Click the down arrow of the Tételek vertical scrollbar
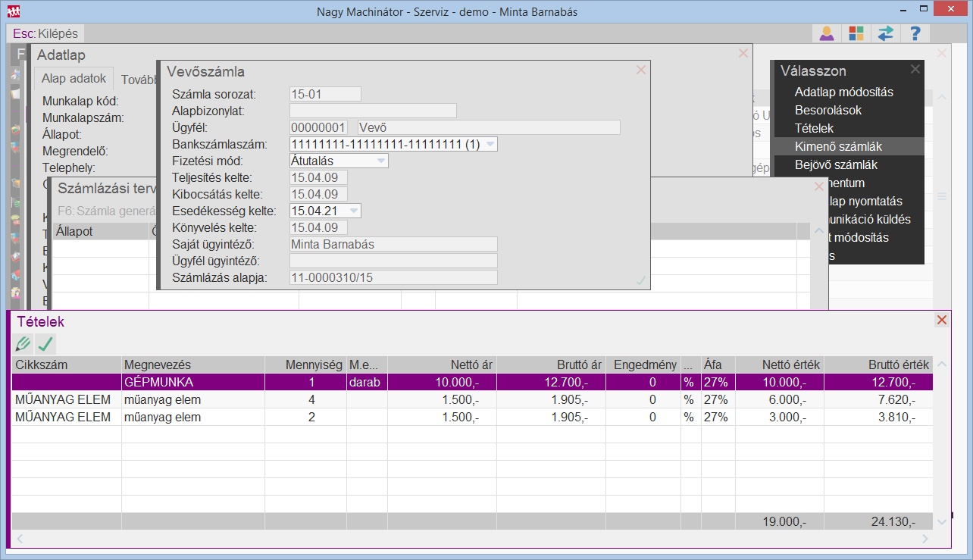 pyautogui.click(x=942, y=521)
